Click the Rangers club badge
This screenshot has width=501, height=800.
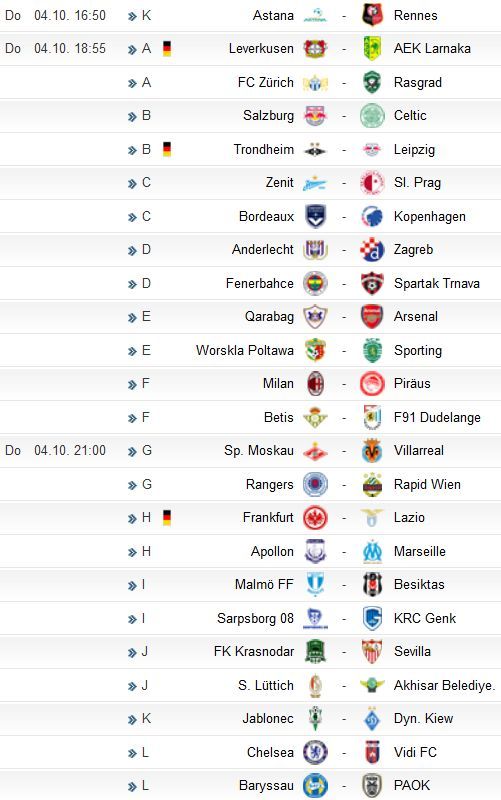[315, 485]
